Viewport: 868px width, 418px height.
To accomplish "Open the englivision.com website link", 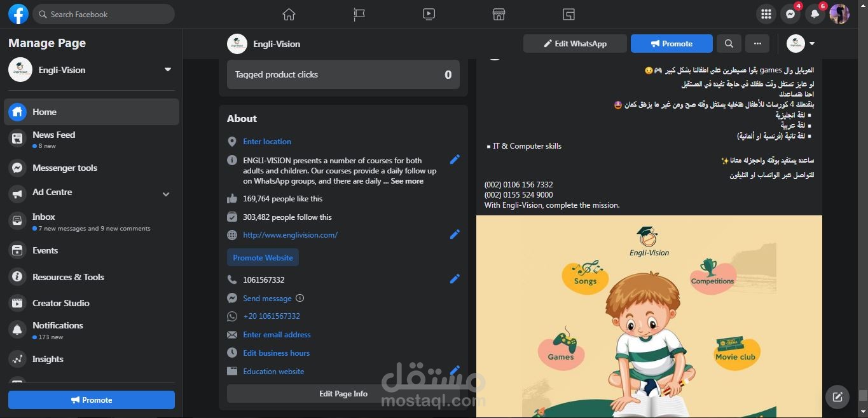I will tap(290, 235).
